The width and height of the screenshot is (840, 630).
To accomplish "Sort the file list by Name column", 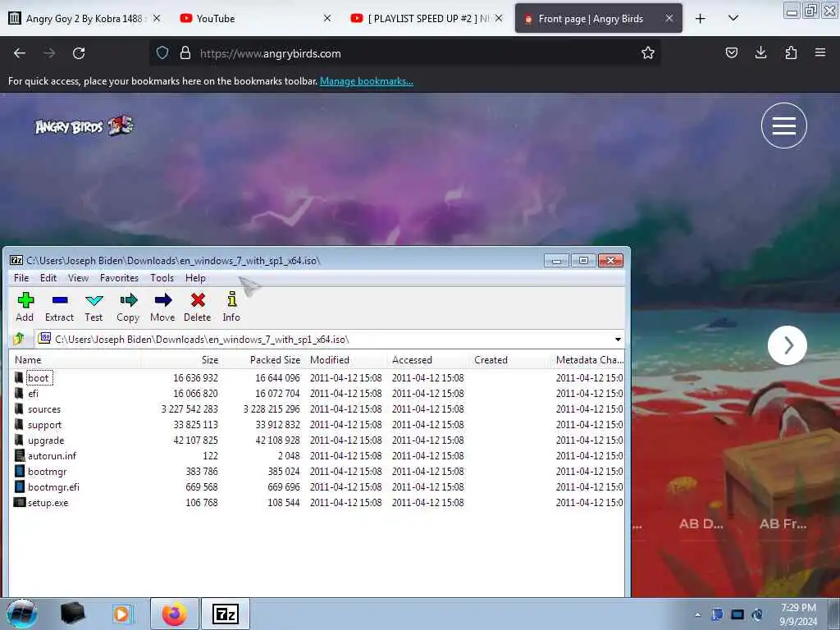I will pyautogui.click(x=75, y=360).
